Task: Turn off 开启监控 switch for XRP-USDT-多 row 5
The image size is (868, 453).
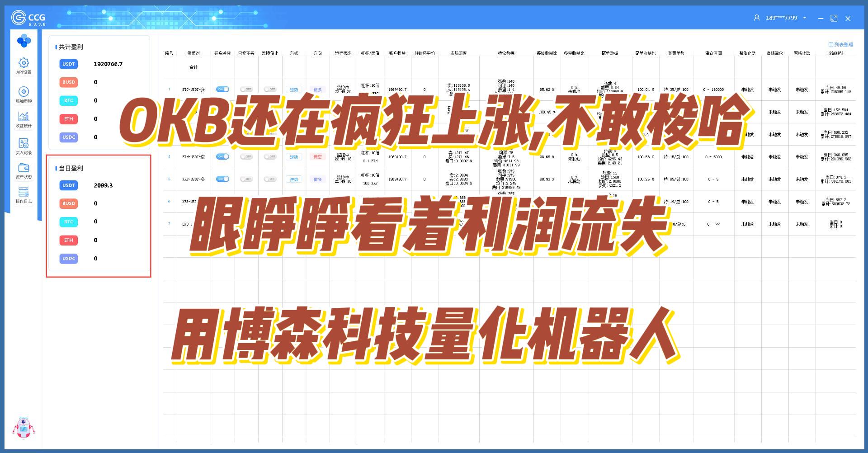Action: click(x=222, y=179)
